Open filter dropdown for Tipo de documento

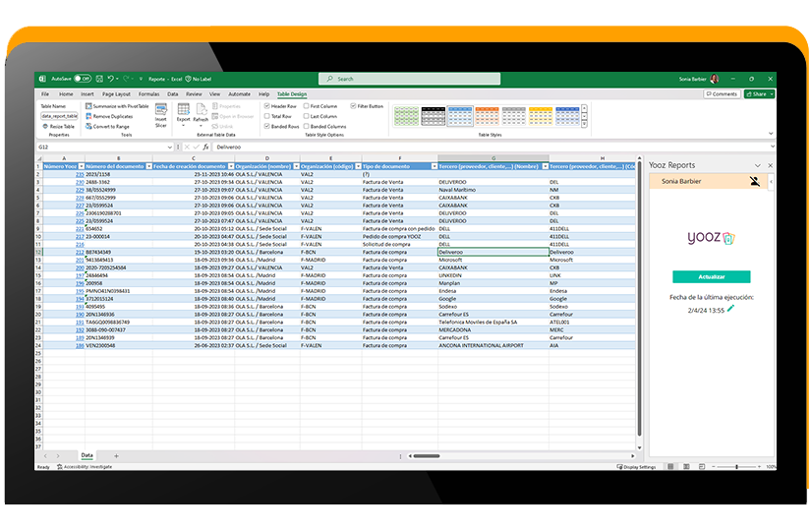pyautogui.click(x=435, y=166)
